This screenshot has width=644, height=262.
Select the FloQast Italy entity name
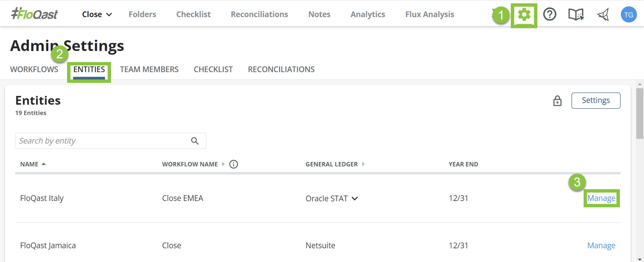pyautogui.click(x=42, y=198)
